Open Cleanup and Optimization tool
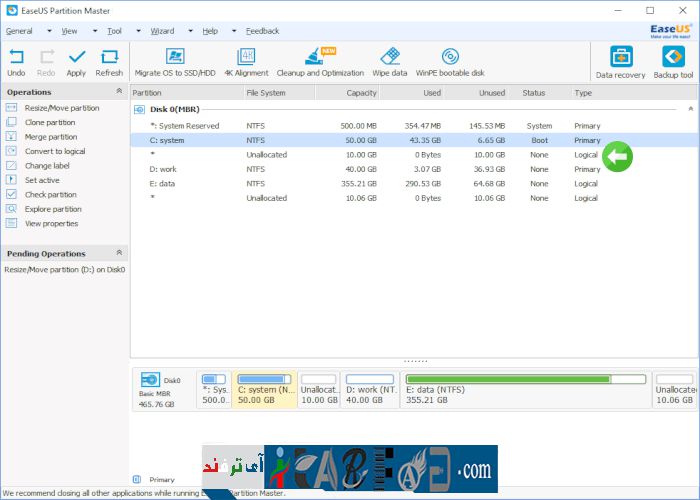Image resolution: width=700 pixels, height=500 pixels. 320,61
